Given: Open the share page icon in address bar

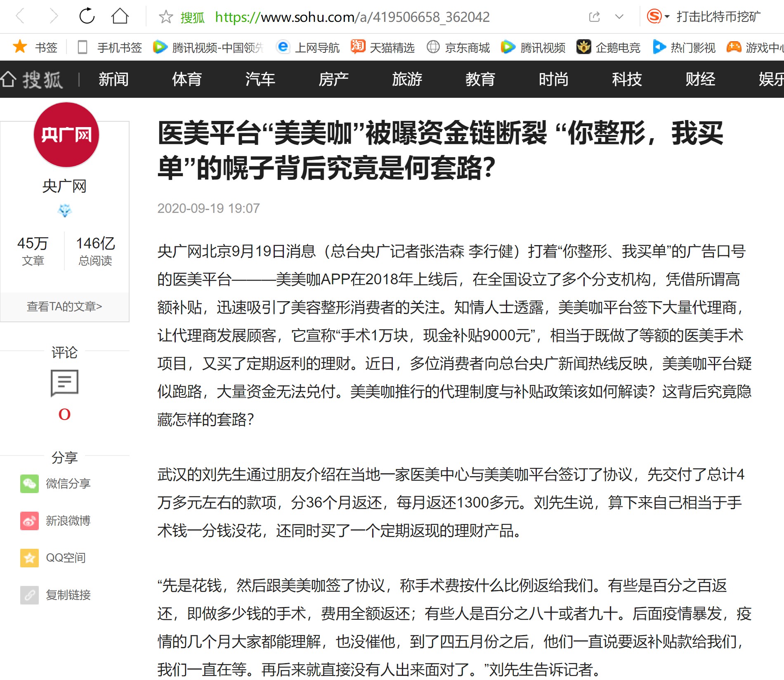Looking at the screenshot, I should 594,17.
